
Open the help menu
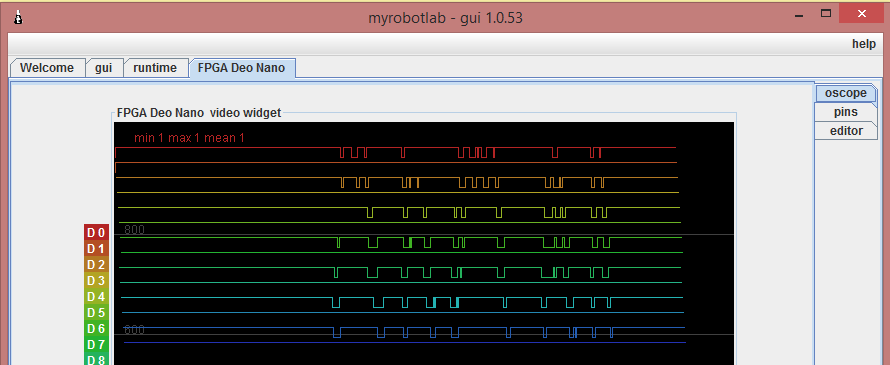click(x=863, y=44)
